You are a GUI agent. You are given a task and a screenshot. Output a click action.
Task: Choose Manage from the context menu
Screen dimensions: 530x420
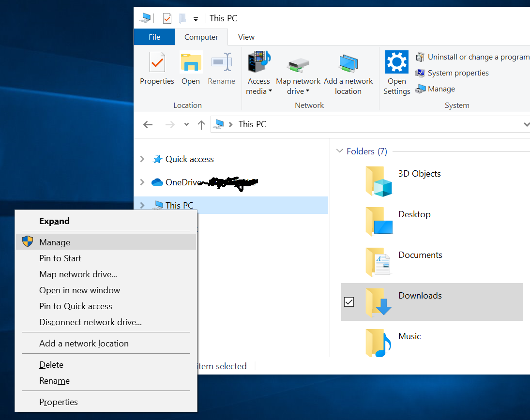(x=55, y=242)
